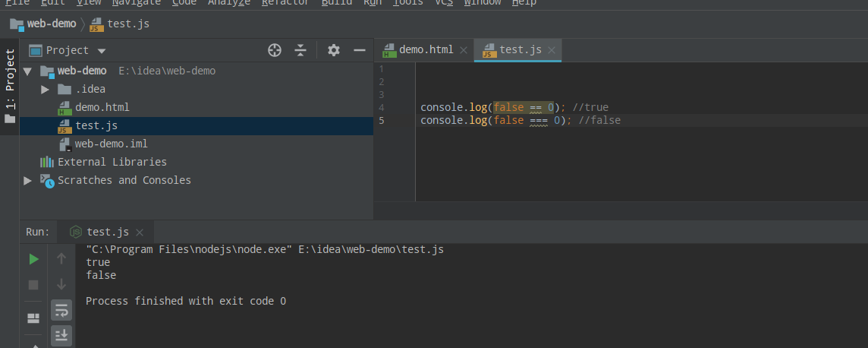The width and height of the screenshot is (868, 348).
Task: Open the Build menu
Action: [x=337, y=3]
